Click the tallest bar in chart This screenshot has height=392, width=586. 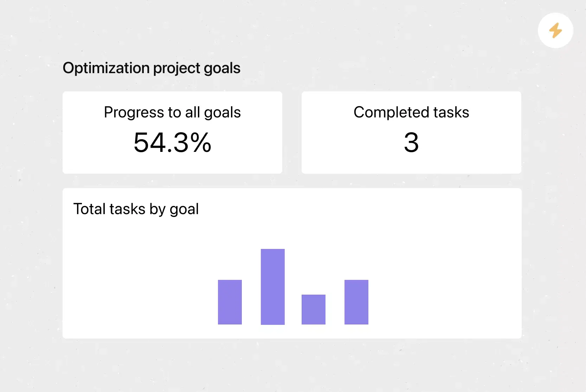point(273,287)
